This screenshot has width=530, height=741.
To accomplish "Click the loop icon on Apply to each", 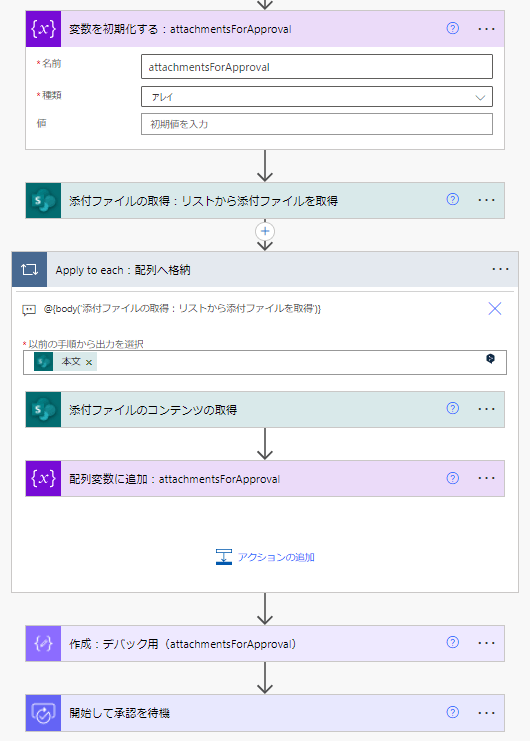I will (x=29, y=269).
